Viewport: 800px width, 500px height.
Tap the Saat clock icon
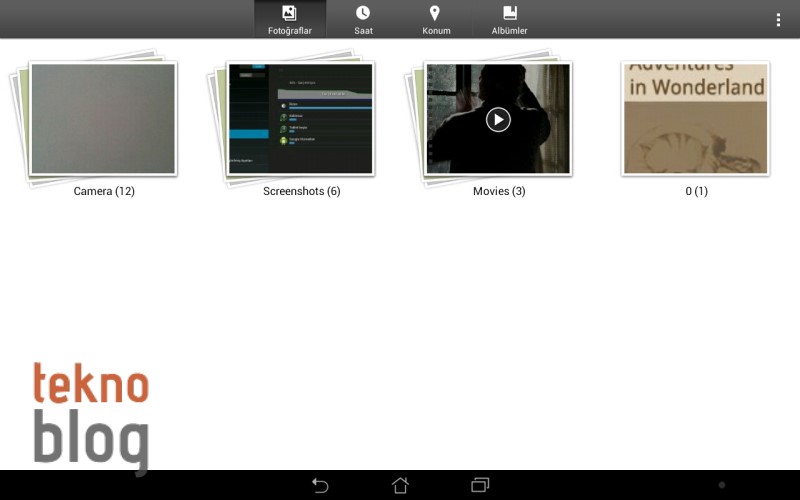(x=363, y=13)
